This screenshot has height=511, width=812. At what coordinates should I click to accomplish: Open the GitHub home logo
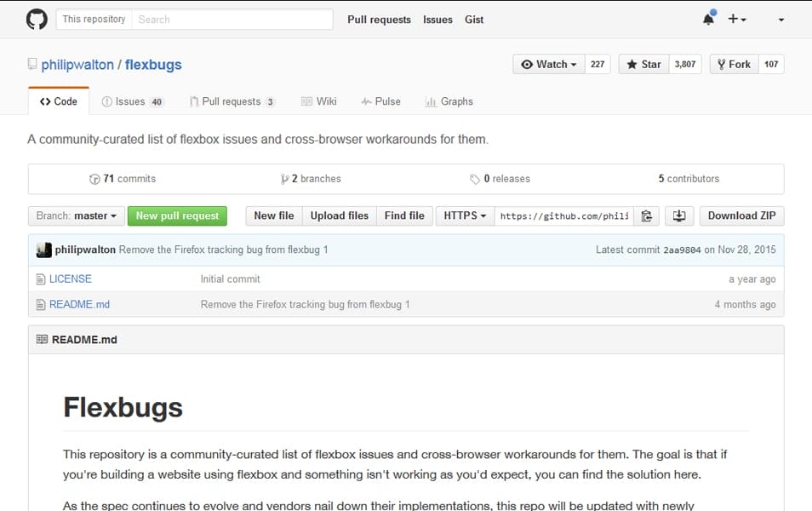37,20
